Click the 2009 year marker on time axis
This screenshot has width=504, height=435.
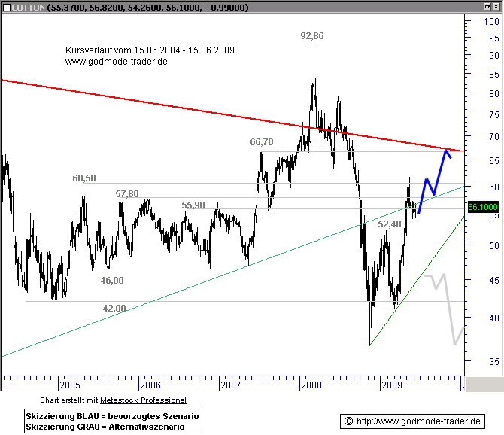click(x=392, y=385)
